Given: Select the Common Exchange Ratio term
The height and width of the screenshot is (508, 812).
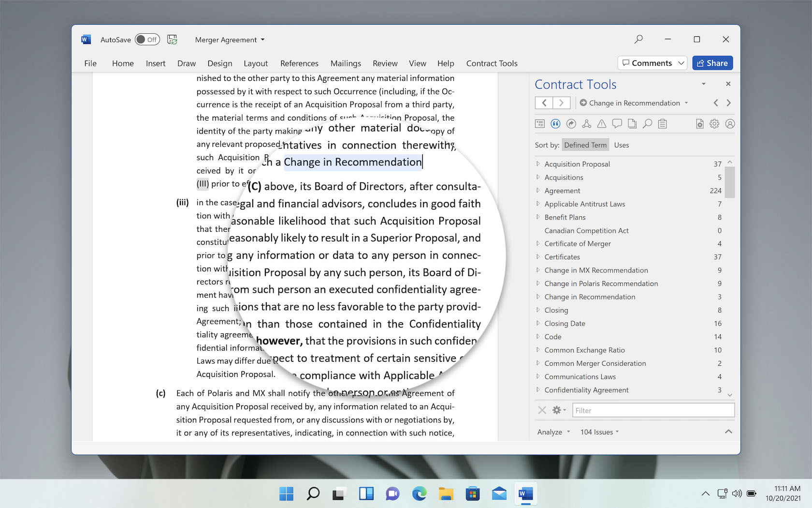Looking at the screenshot, I should pyautogui.click(x=584, y=350).
